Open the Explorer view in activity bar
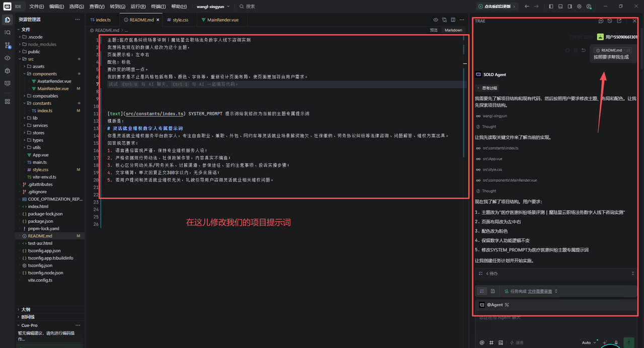644x348 pixels. [7, 20]
